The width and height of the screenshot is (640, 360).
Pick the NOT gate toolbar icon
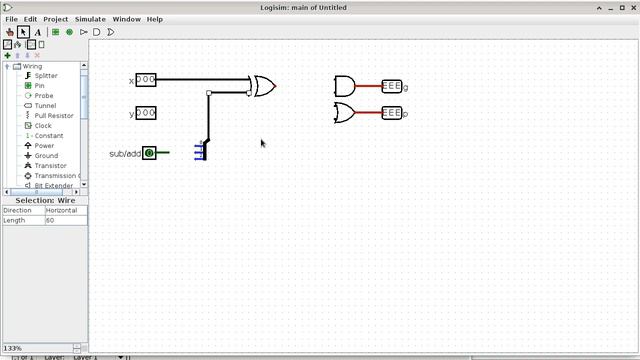(x=83, y=32)
